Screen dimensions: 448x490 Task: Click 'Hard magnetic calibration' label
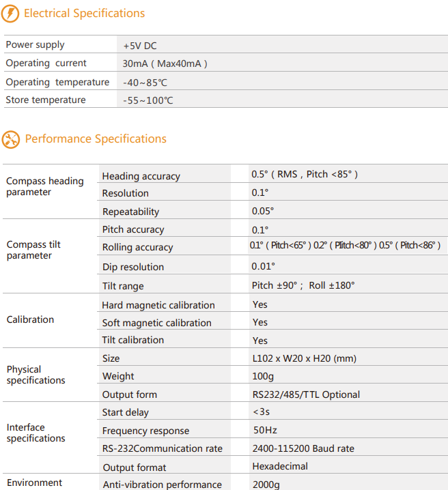158,305
